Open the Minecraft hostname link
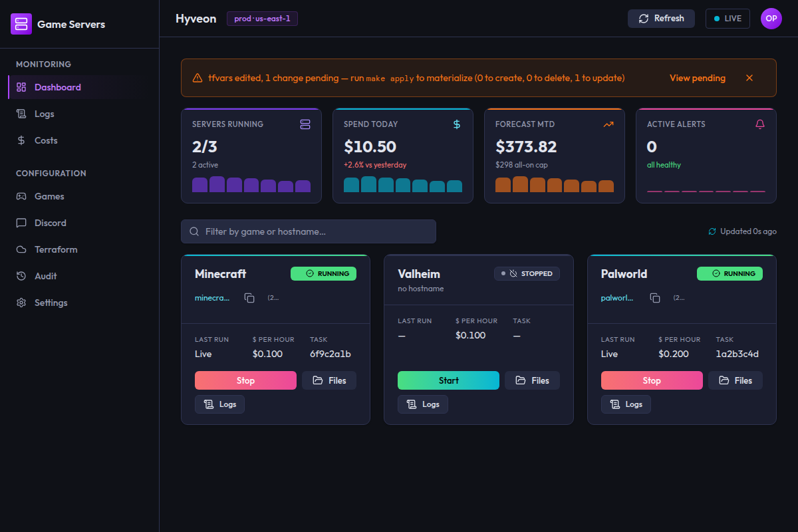798x532 pixels. click(212, 298)
